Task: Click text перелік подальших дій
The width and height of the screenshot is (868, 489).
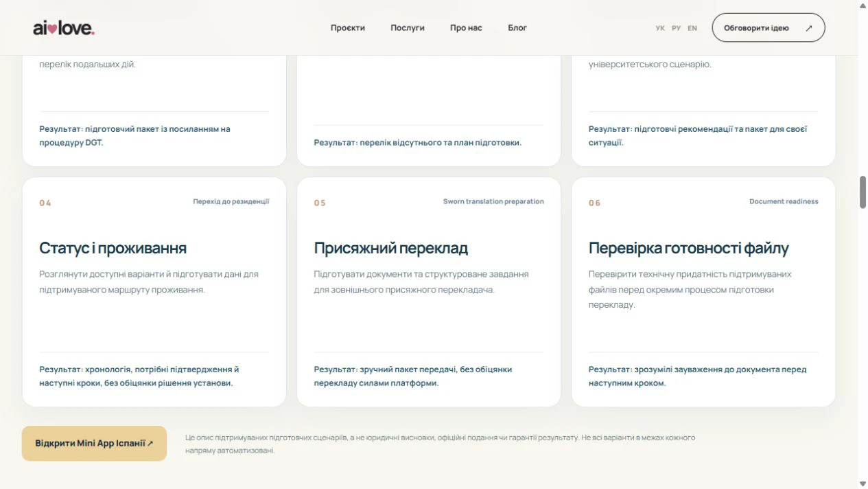Action: click(x=88, y=65)
